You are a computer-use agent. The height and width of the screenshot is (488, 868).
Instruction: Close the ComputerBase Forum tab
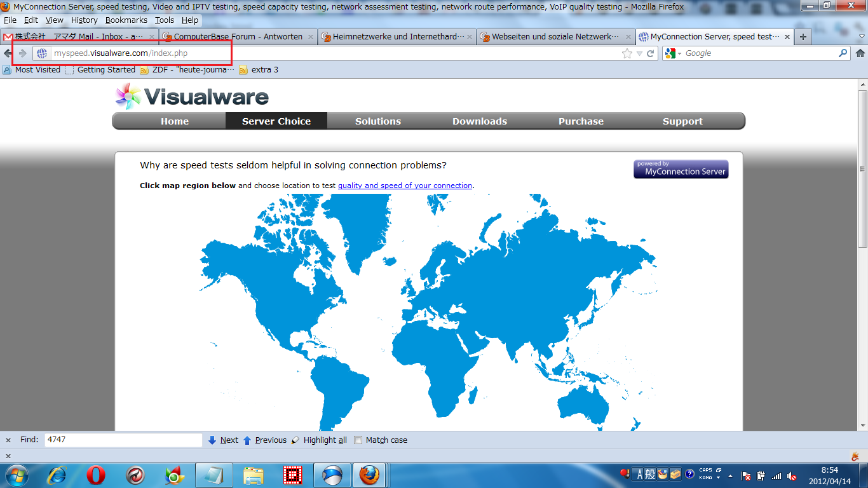(309, 37)
